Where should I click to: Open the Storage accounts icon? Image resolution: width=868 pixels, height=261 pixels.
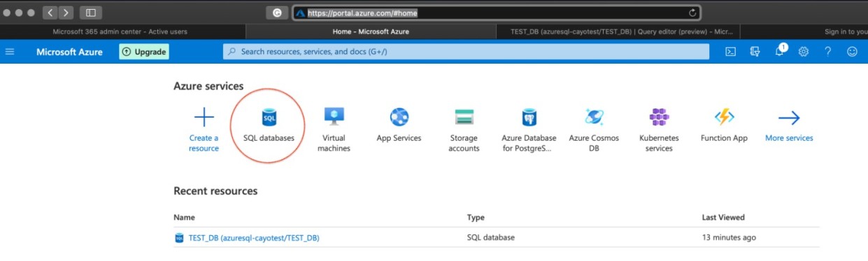coord(464,117)
